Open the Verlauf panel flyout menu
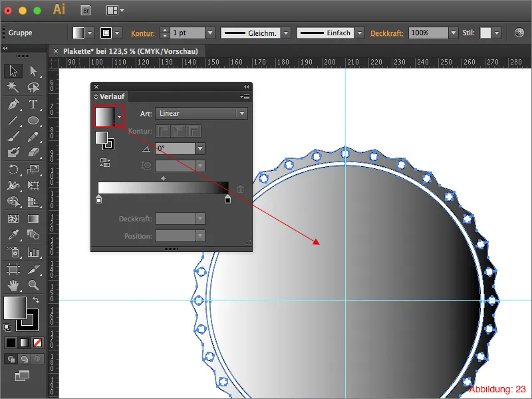 coord(245,96)
